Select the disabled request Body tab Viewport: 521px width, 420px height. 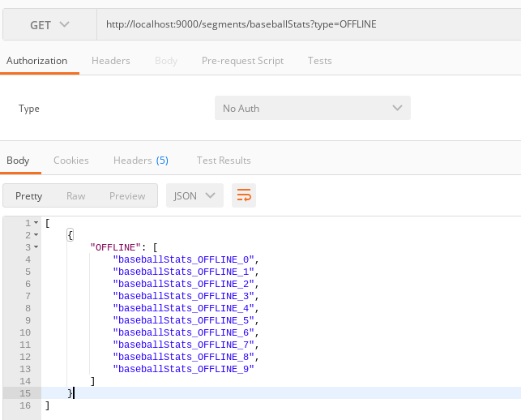(166, 61)
